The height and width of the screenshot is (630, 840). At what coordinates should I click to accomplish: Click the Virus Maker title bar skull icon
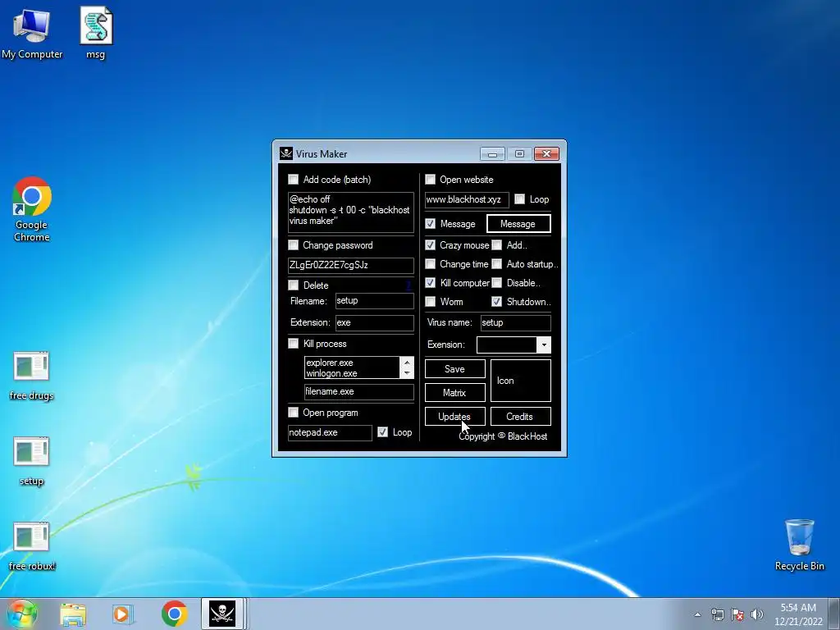tap(286, 153)
